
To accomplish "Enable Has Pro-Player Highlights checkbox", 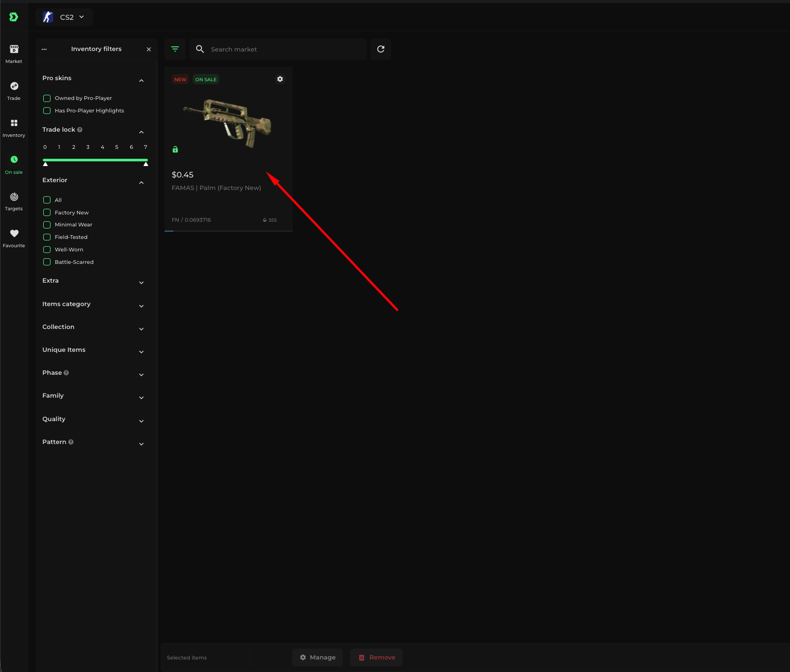I will point(47,111).
